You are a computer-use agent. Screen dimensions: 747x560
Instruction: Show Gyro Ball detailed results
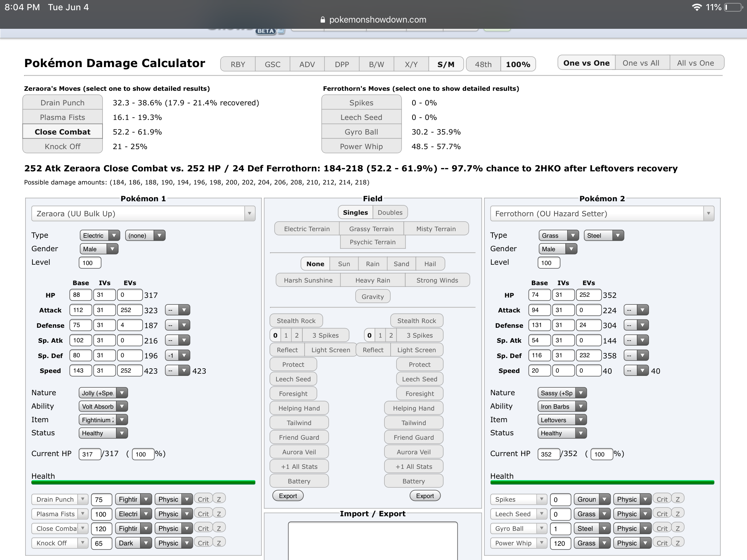click(361, 132)
